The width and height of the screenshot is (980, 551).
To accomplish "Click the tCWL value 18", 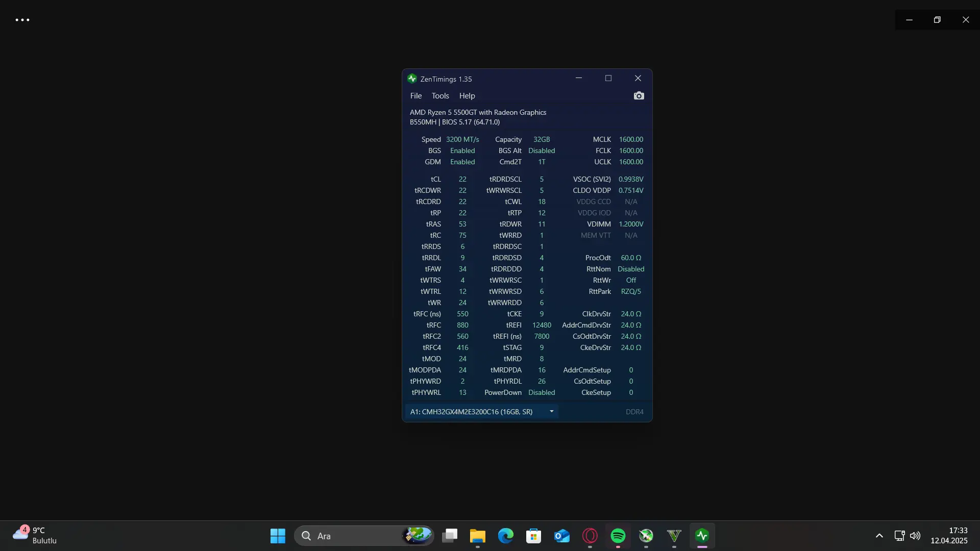I will pos(542,202).
